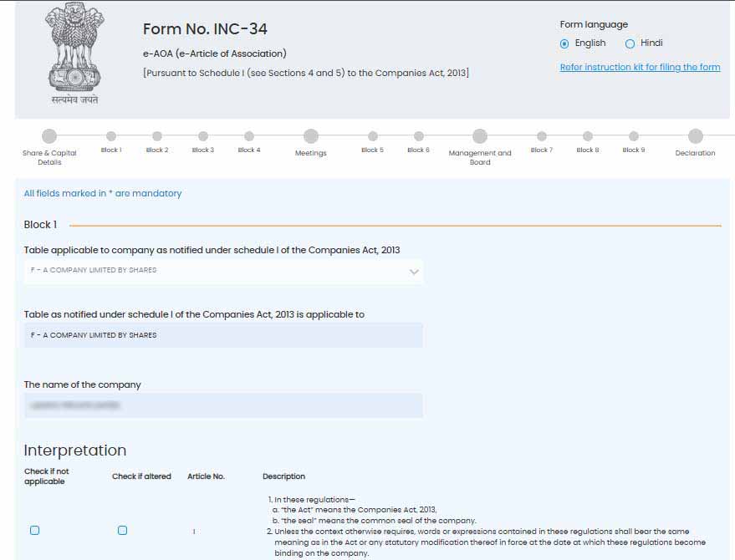Screen dimensions: 735x560
Task: Go to Meetings step
Action: (310, 136)
